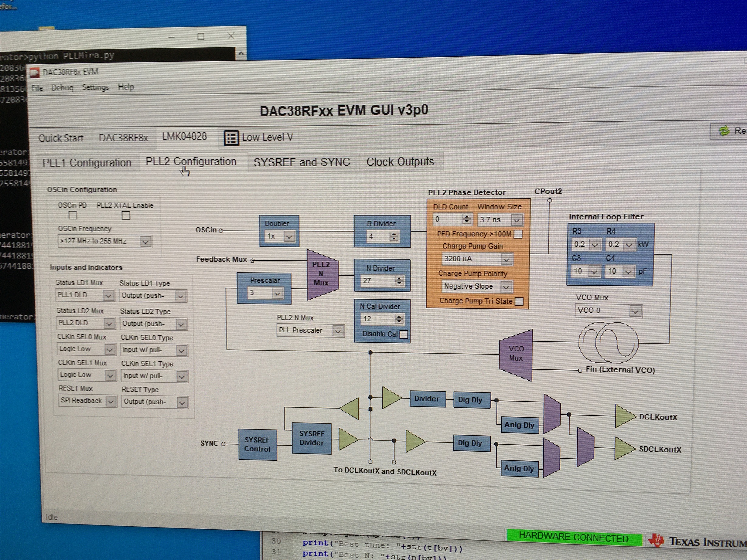This screenshot has width=747, height=560.
Task: Open the Status LD1 Type dropdown
Action: point(153,296)
